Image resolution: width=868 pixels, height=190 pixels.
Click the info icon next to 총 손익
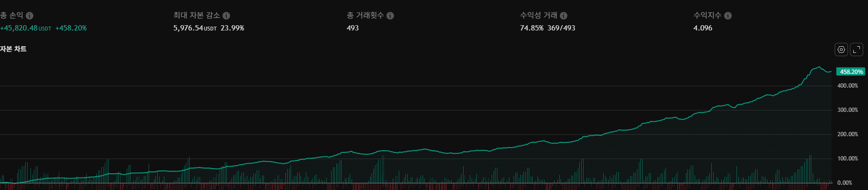point(30,16)
